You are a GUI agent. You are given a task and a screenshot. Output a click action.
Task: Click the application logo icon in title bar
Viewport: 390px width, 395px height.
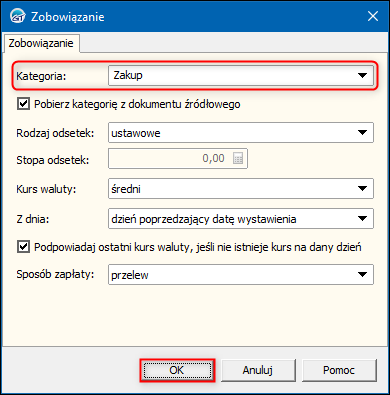click(x=17, y=16)
